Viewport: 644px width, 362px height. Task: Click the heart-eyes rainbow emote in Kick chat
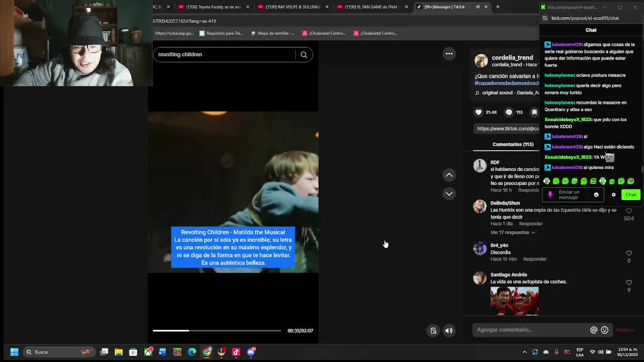coord(631,181)
